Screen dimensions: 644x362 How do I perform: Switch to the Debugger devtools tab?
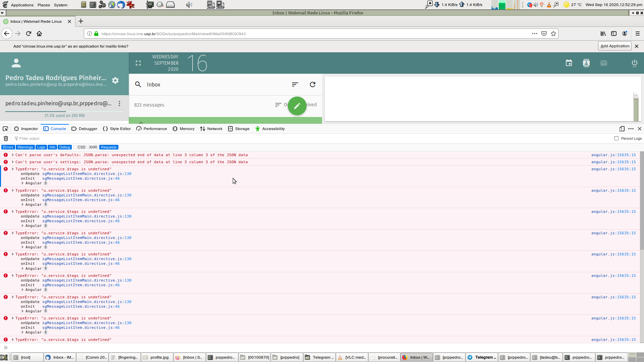coord(84,129)
